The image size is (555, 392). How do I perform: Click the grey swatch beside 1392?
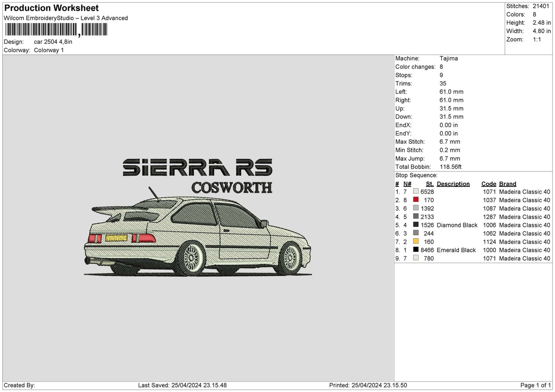416,208
